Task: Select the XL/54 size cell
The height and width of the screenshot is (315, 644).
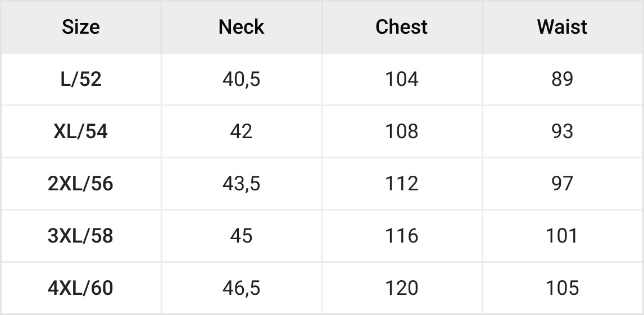Action: (x=81, y=131)
